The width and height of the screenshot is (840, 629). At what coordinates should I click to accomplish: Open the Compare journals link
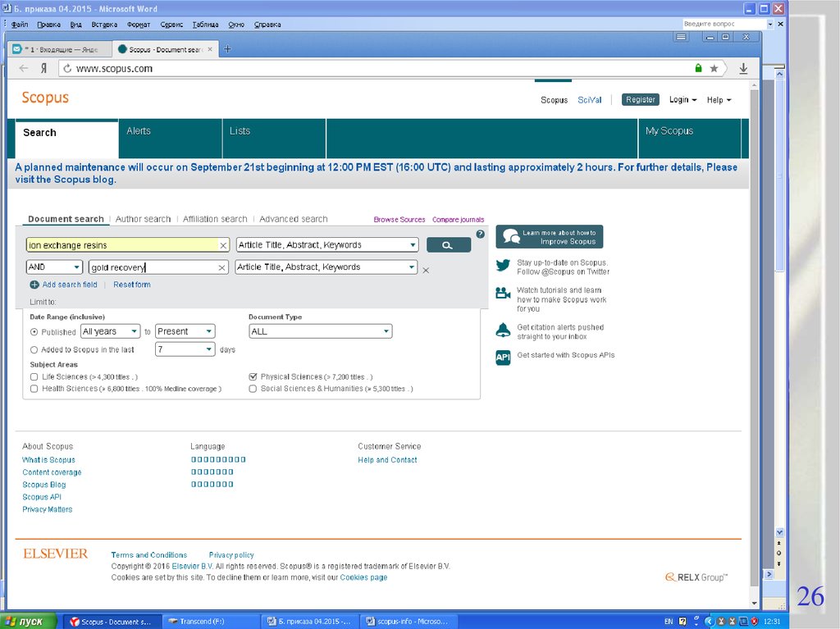point(458,220)
